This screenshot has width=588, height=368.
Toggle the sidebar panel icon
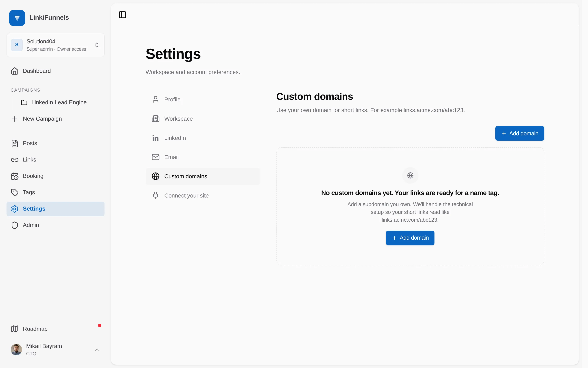click(x=122, y=15)
